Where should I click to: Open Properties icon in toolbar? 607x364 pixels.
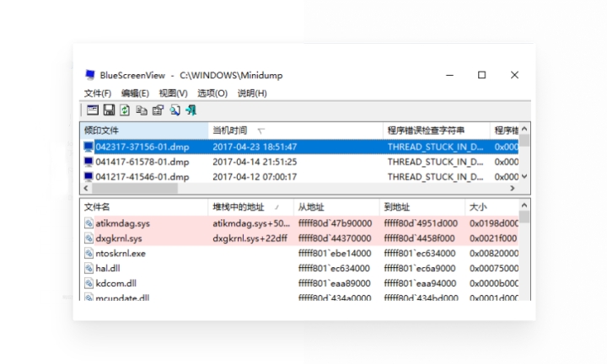click(x=158, y=110)
